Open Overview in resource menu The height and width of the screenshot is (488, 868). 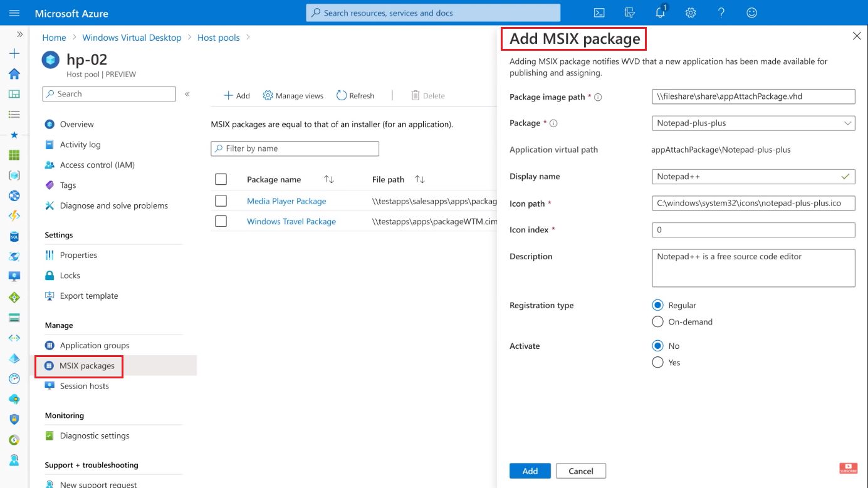pos(76,124)
